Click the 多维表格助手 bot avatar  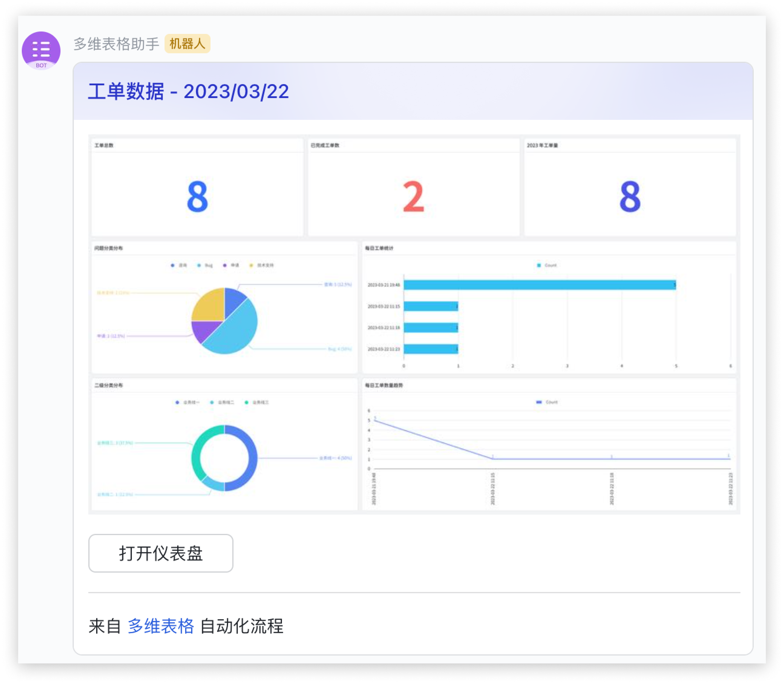tap(41, 50)
